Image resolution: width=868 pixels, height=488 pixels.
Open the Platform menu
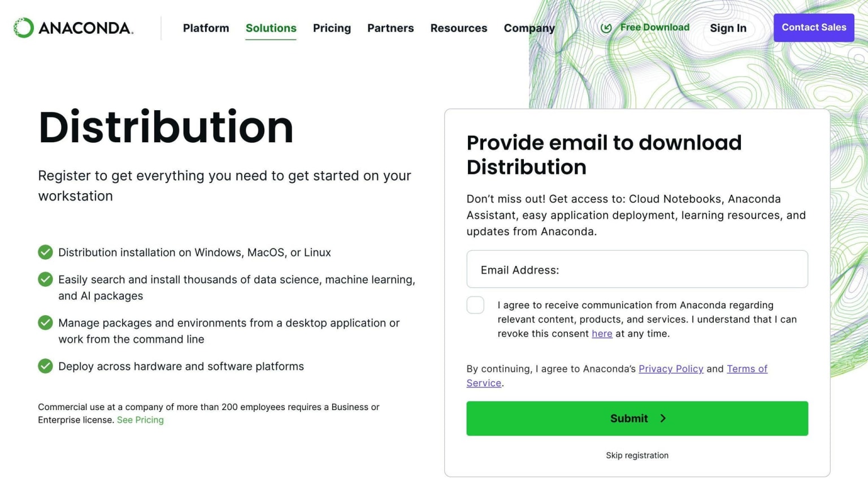coord(206,28)
